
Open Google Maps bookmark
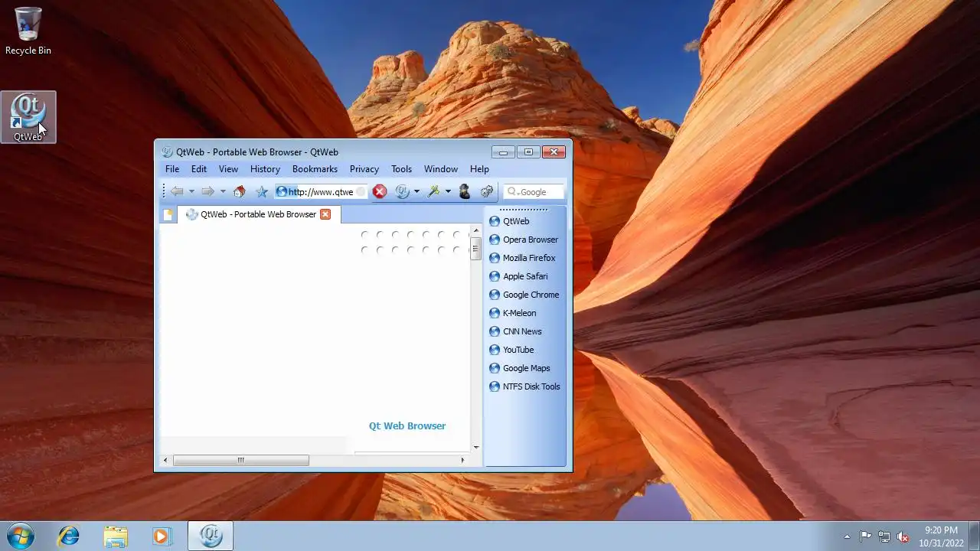(x=519, y=368)
